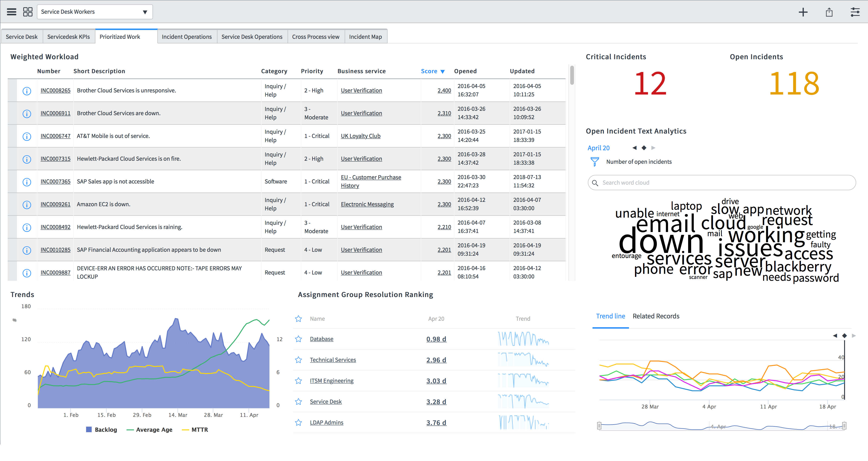Viewport: 868px width, 461px height.
Task: Favorite the Database assignment group star
Action: click(298, 339)
